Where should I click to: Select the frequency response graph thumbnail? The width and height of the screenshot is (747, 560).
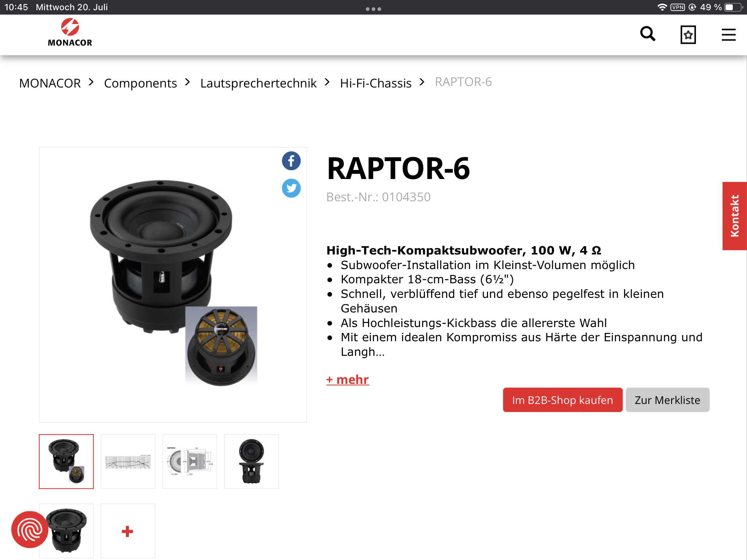128,462
